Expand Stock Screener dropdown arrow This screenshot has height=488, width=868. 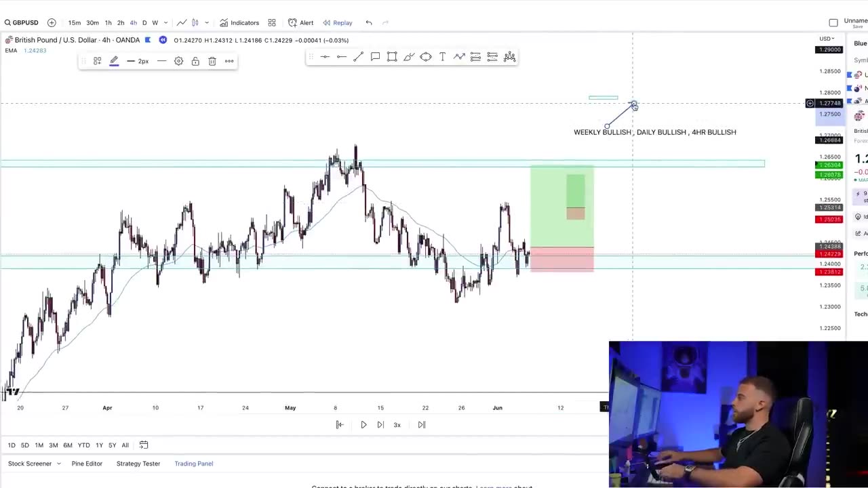pyautogui.click(x=58, y=464)
